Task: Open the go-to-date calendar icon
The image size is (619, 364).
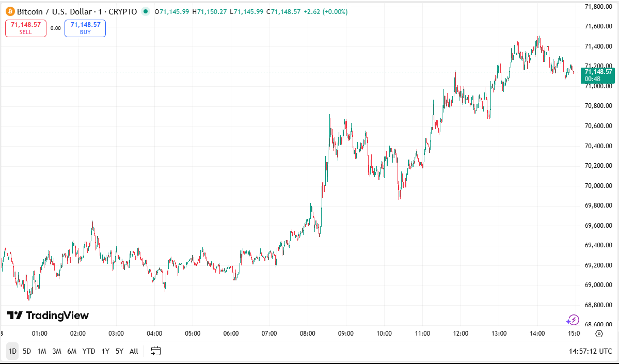Action: point(155,351)
